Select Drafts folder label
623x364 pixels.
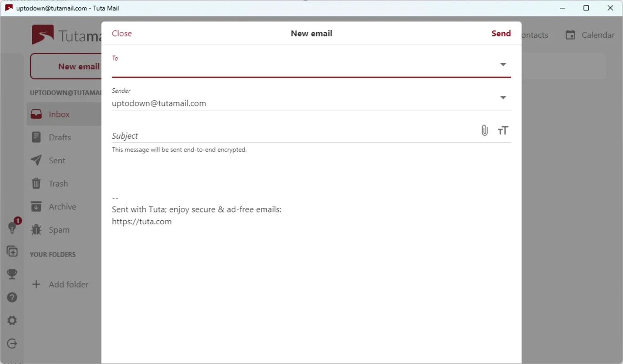click(60, 137)
